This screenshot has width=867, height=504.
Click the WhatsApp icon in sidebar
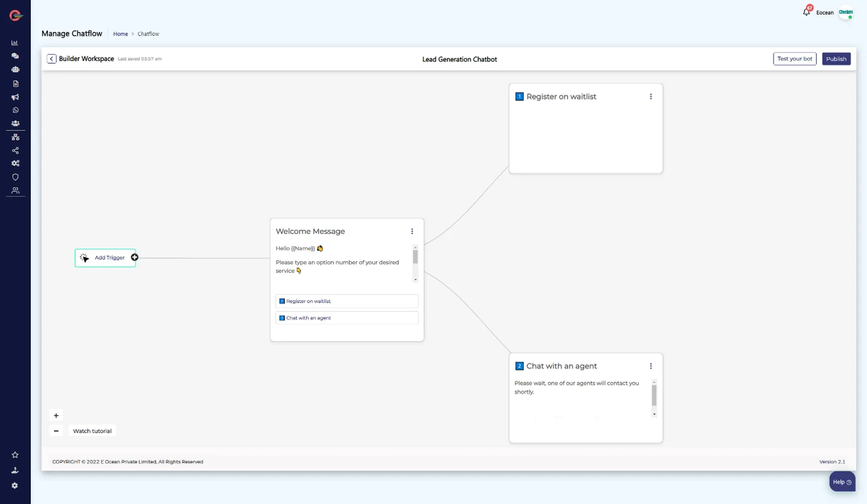15,110
